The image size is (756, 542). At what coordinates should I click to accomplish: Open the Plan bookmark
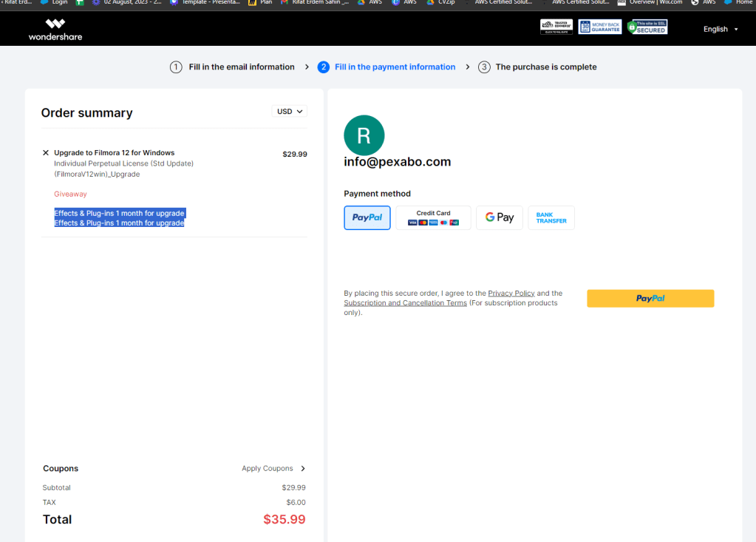pos(260,2)
